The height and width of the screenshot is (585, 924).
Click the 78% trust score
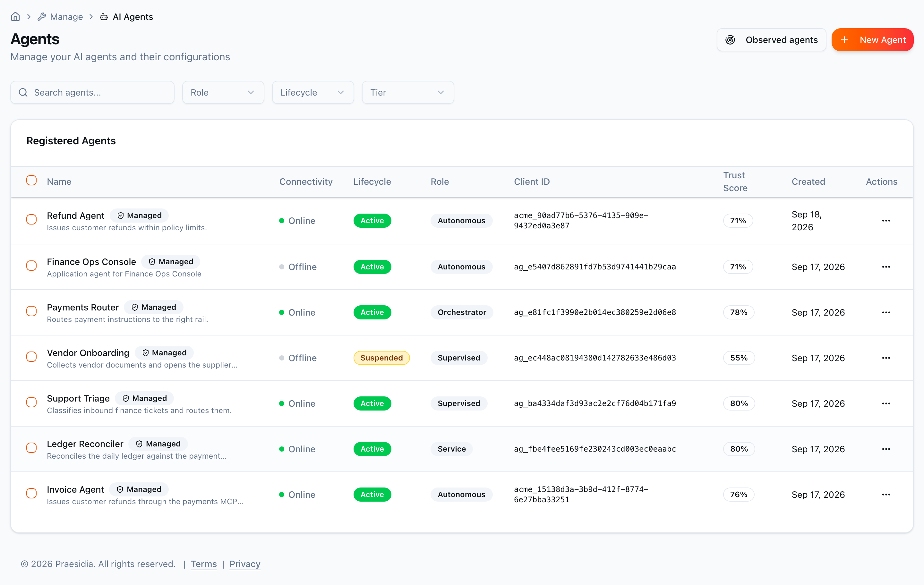(x=738, y=312)
